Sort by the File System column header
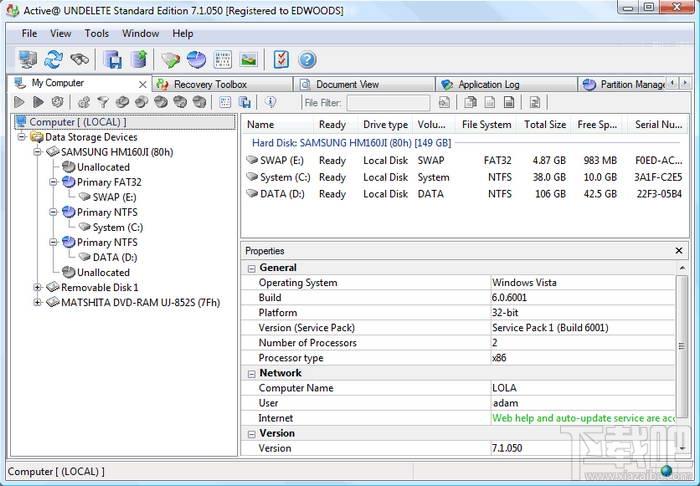 coord(486,125)
